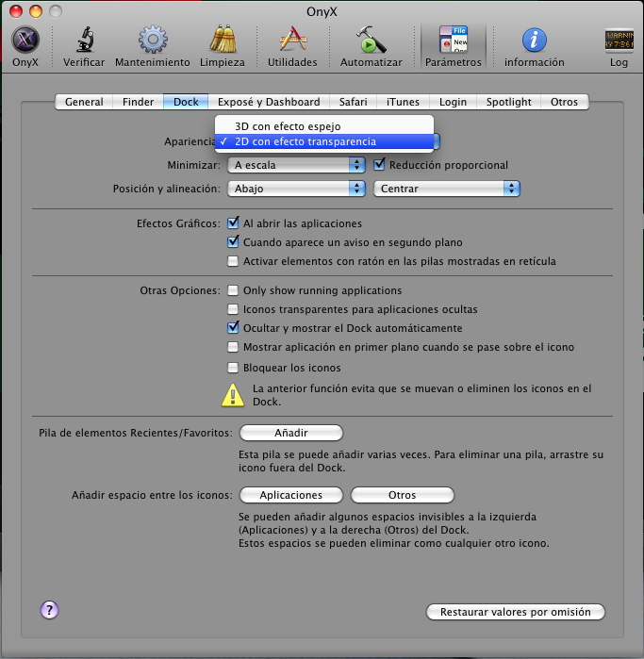Viewport: 644px width, 659px height.
Task: Select the Parámetros toolbar icon
Action: [x=454, y=46]
